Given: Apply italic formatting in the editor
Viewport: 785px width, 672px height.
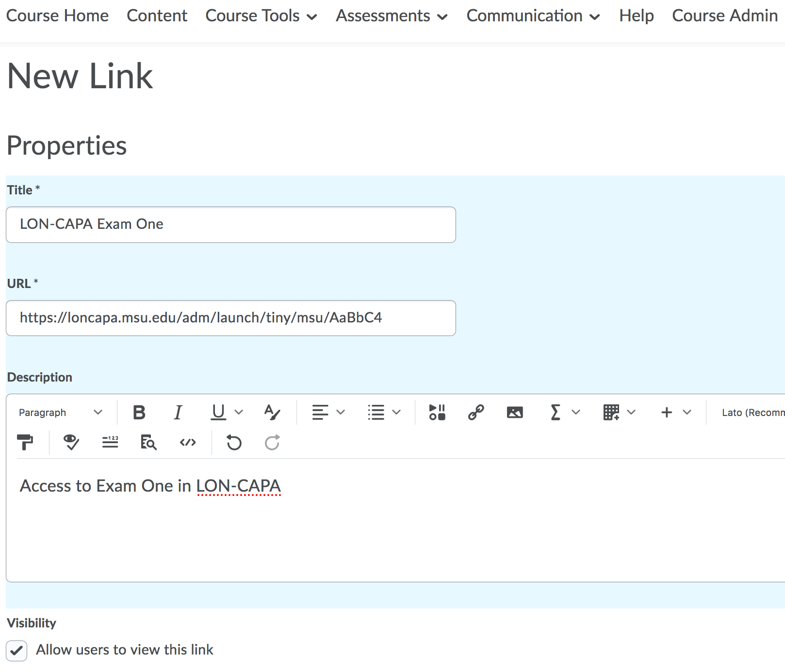Looking at the screenshot, I should [x=178, y=413].
